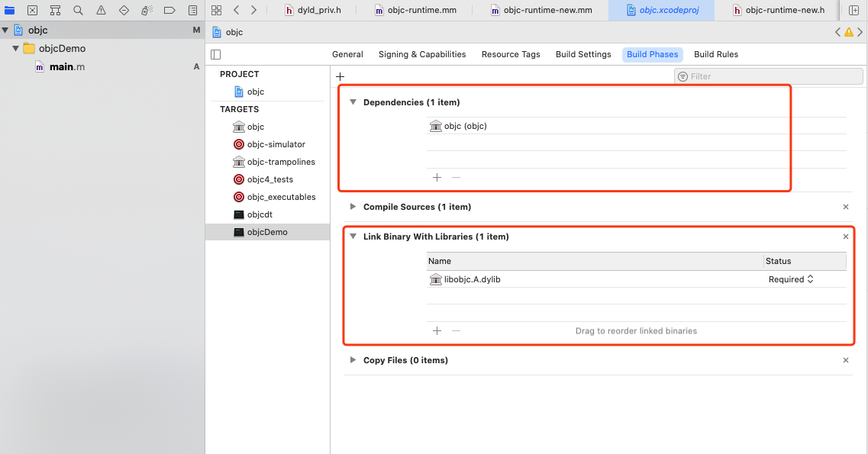The image size is (868, 454).
Task: Select the objc-simulator target
Action: click(x=276, y=144)
